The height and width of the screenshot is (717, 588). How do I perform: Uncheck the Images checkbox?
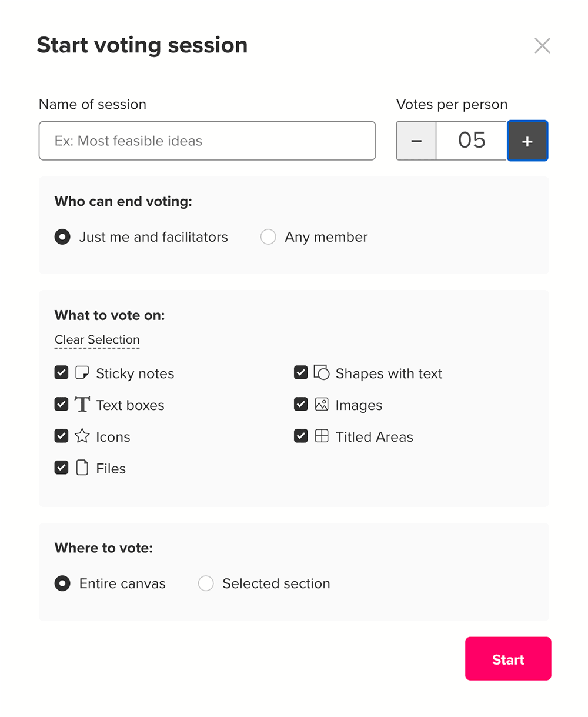pyautogui.click(x=301, y=405)
